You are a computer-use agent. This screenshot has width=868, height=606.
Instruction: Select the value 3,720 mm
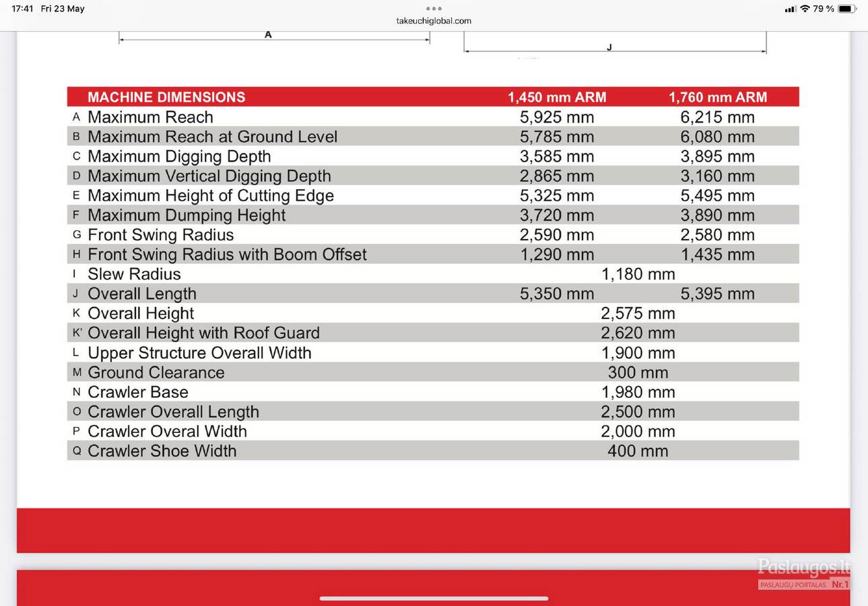(x=557, y=215)
